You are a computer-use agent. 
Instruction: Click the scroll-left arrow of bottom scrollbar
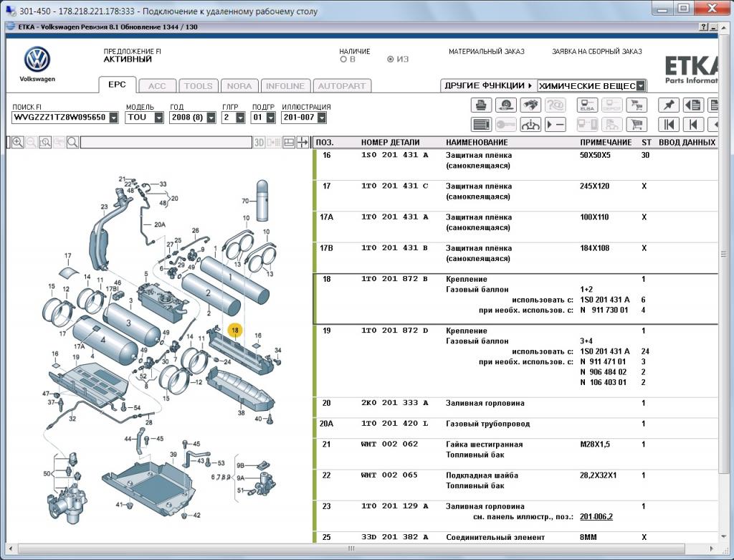[10, 549]
